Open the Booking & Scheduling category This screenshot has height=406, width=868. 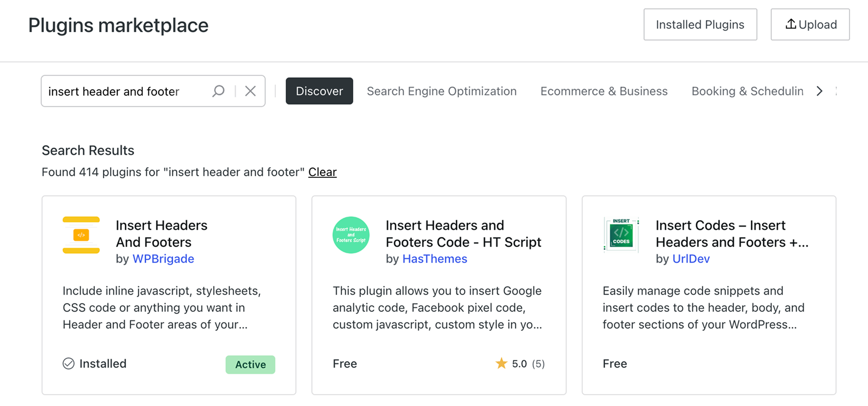click(x=747, y=91)
